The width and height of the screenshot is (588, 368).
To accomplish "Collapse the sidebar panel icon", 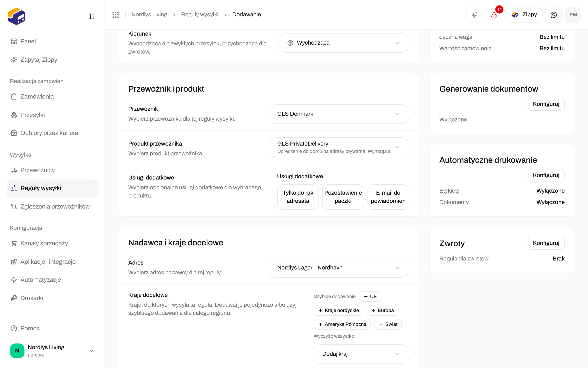I will point(91,16).
